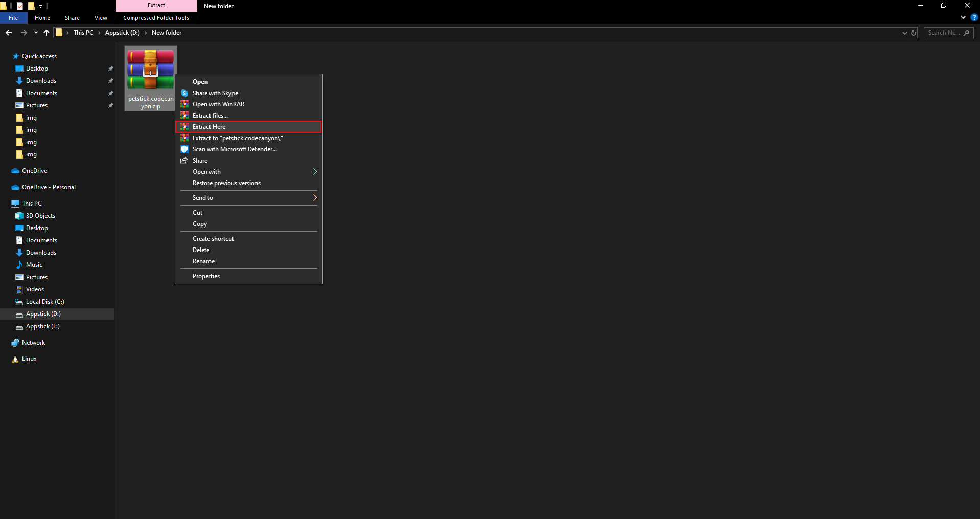
Task: Click the back navigation arrow
Action: 9,33
